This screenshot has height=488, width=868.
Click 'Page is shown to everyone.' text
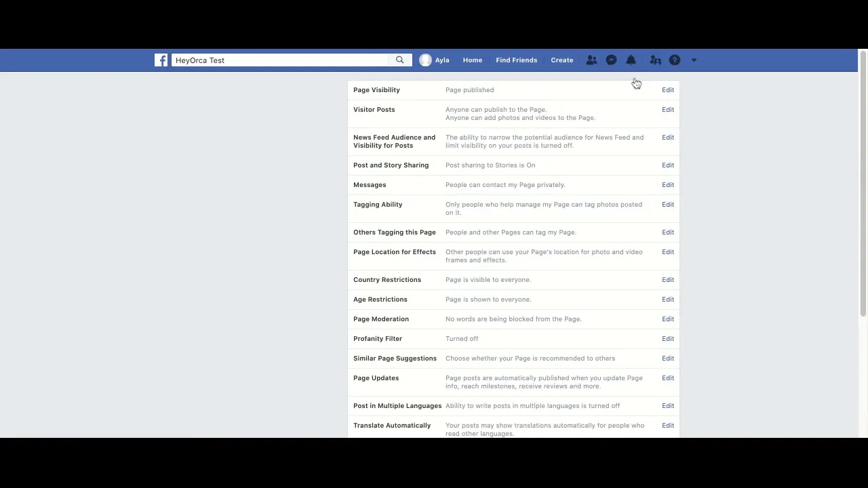(488, 300)
